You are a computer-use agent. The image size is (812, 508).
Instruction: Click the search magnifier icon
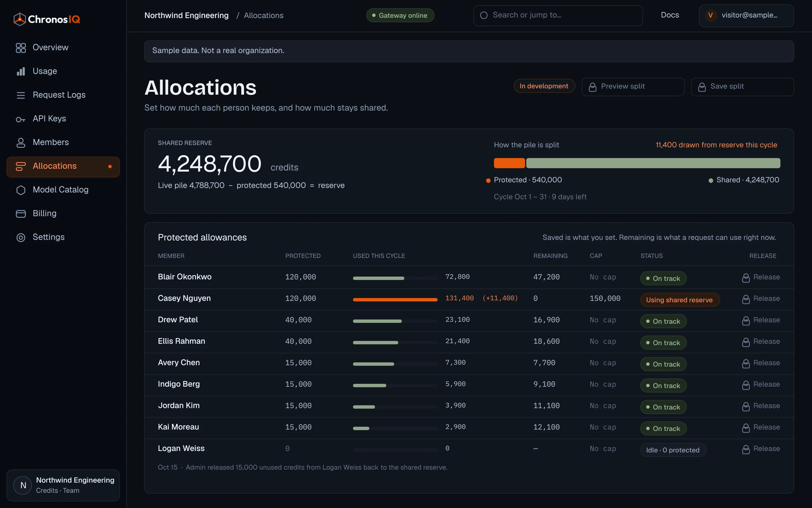point(484,15)
